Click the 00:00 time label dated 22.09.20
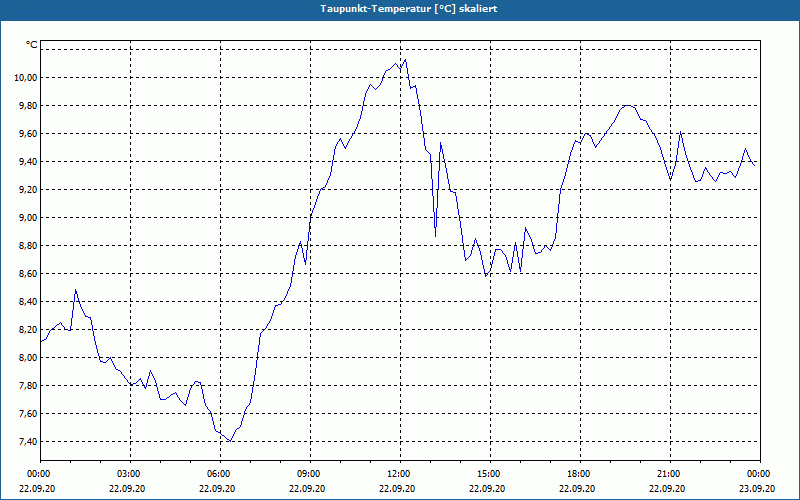800x500 pixels. [x=38, y=474]
